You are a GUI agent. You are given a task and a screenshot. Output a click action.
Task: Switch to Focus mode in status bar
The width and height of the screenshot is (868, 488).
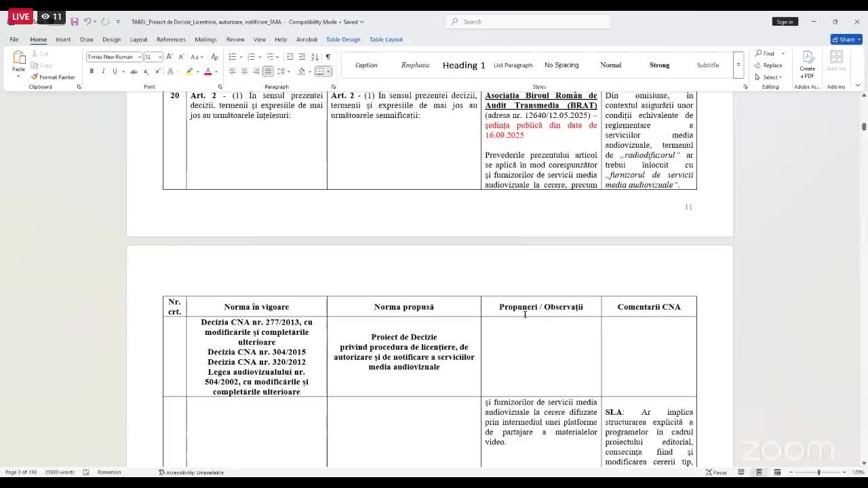(x=716, y=472)
